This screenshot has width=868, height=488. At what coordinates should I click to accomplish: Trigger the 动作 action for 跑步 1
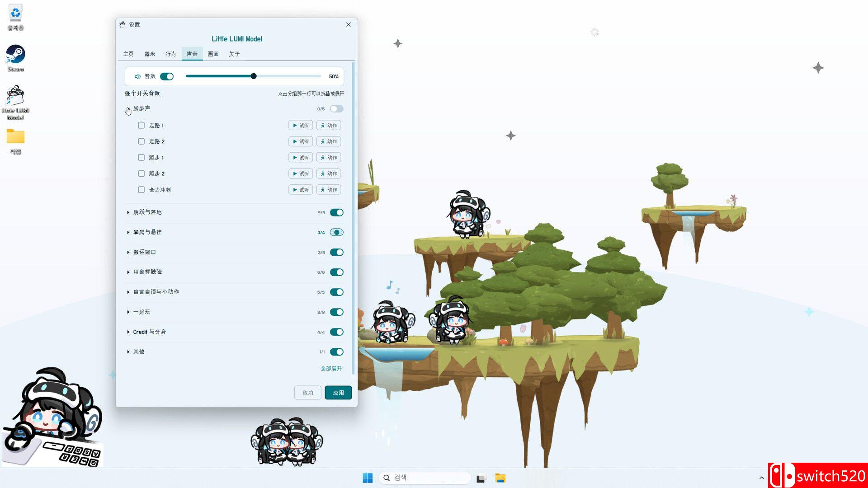329,158
